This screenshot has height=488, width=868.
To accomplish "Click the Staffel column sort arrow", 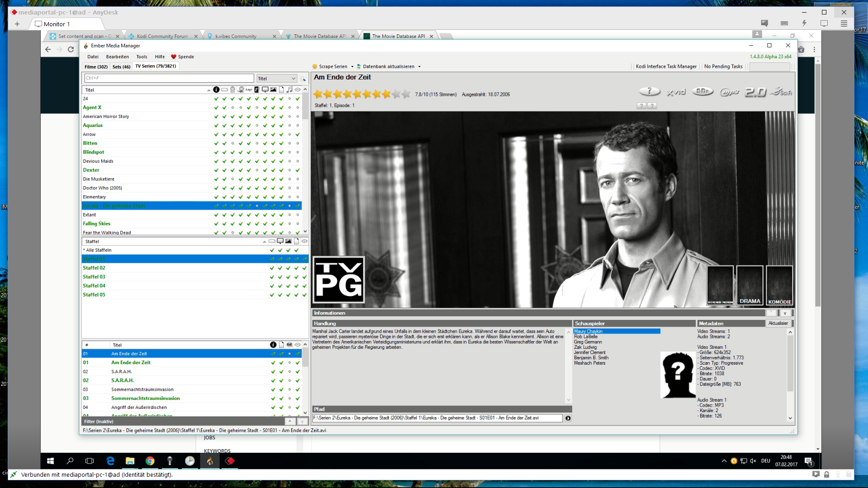I will tap(264, 242).
